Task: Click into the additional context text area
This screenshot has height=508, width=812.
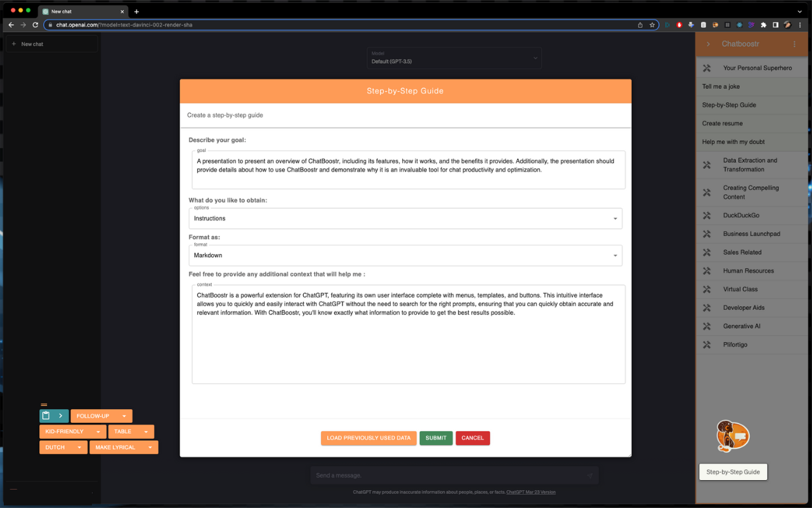Action: point(409,334)
